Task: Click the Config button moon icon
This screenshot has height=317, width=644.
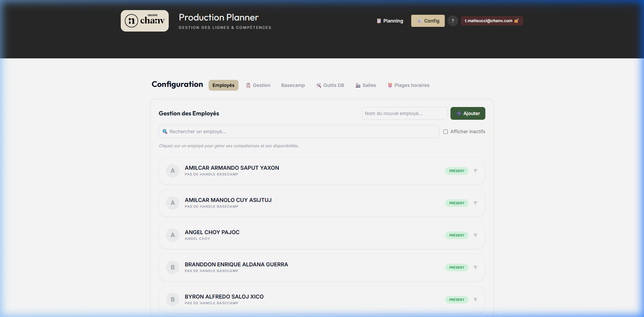Action: [x=419, y=21]
